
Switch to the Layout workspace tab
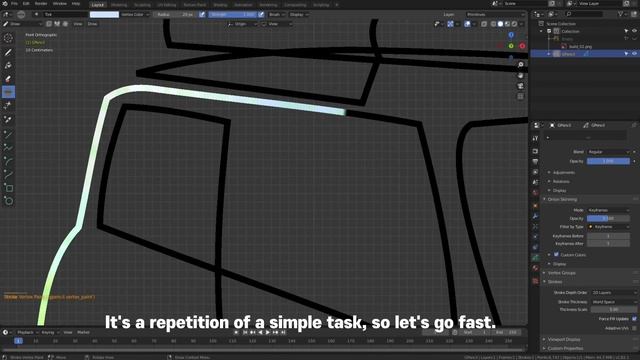(98, 4)
